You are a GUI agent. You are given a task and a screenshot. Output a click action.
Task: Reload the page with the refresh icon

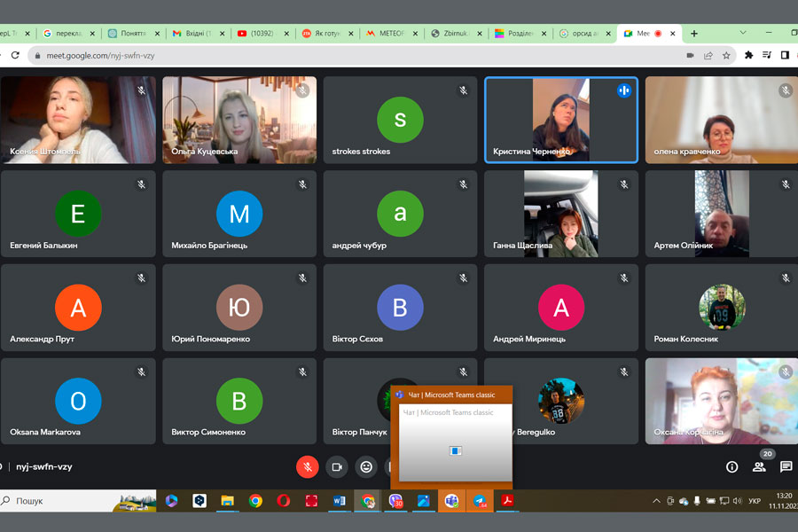(x=15, y=55)
